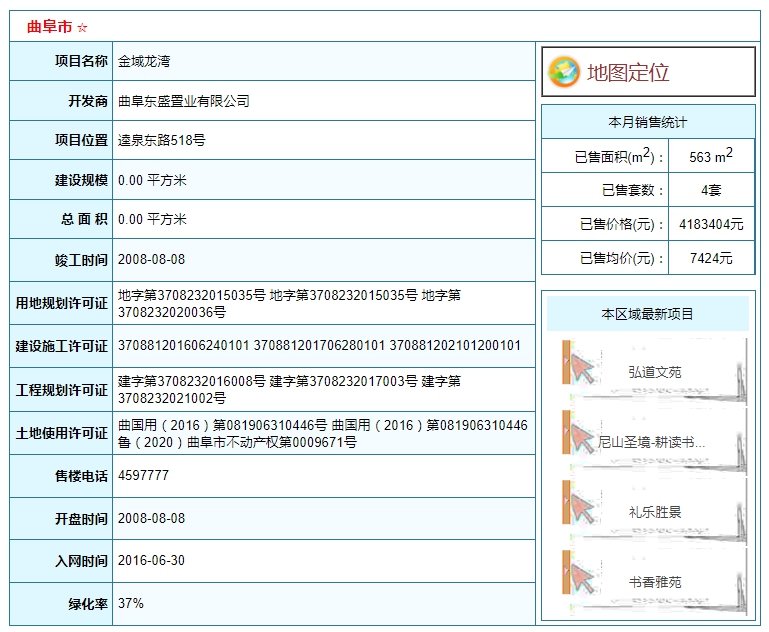
Task: Open the 弘道文苑 project link
Action: point(655,372)
